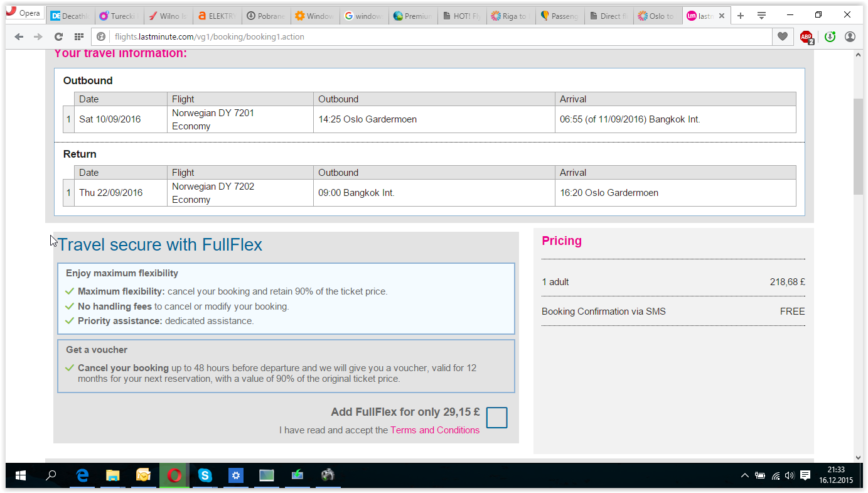The height and width of the screenshot is (493, 868).
Task: Open the blue gear app in taskbar
Action: tap(236, 475)
